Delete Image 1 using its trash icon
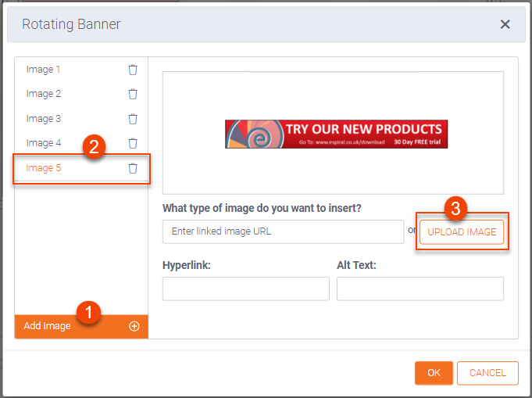The image size is (532, 398). 133,70
